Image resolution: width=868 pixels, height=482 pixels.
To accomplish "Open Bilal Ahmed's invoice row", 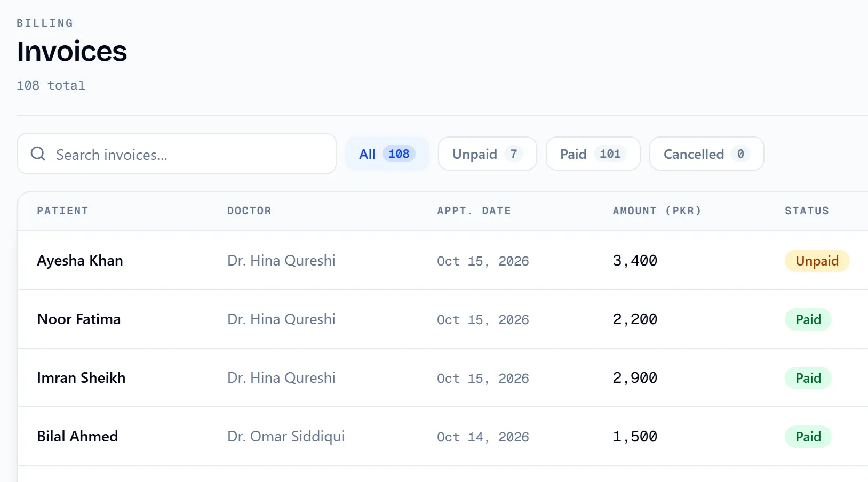I will (443, 437).
